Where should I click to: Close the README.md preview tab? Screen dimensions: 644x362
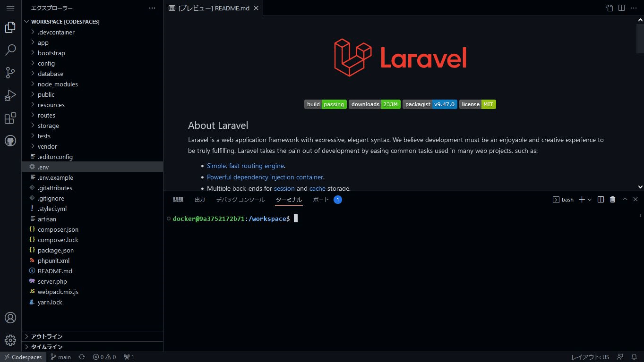(x=257, y=8)
